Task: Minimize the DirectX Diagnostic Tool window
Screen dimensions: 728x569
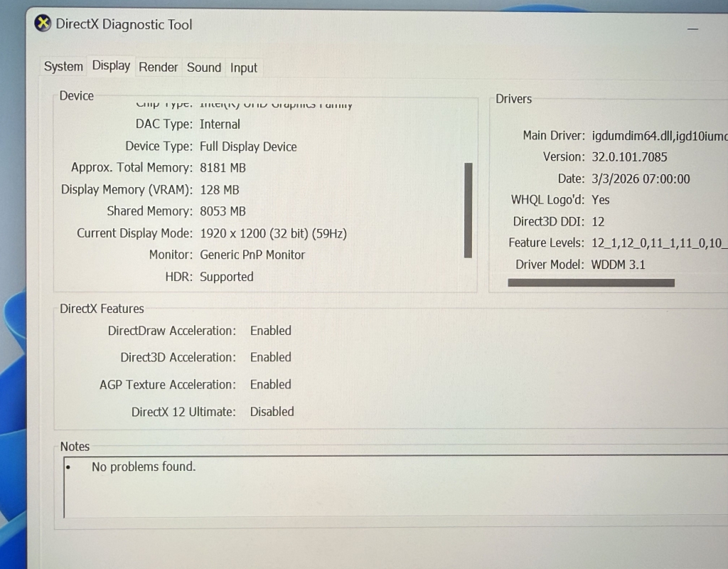Action: coord(692,28)
